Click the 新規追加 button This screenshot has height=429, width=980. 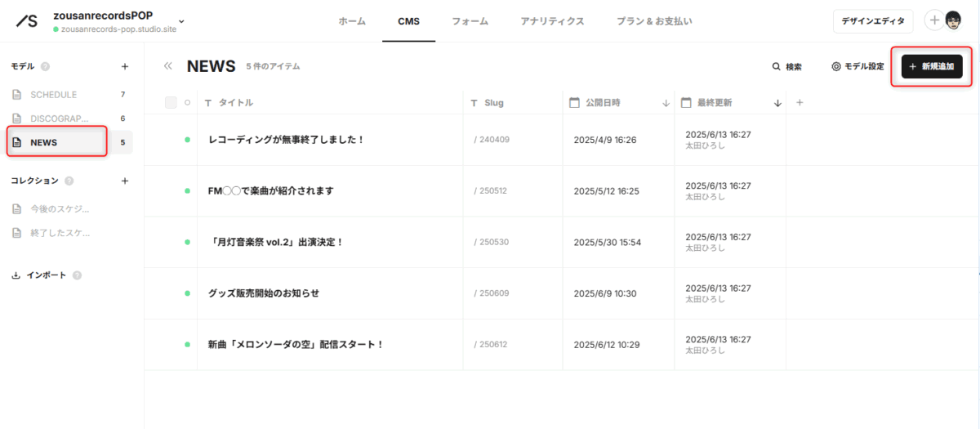tap(932, 66)
